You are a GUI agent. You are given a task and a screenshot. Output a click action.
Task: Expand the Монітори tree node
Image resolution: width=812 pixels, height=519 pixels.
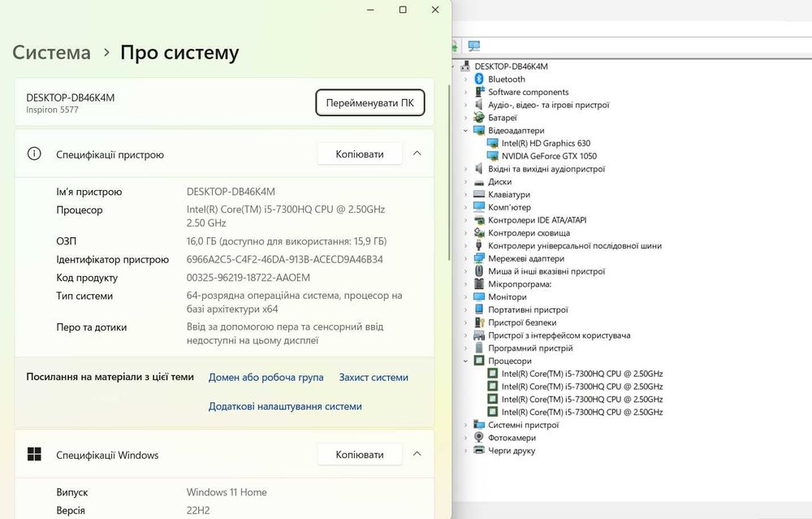465,296
